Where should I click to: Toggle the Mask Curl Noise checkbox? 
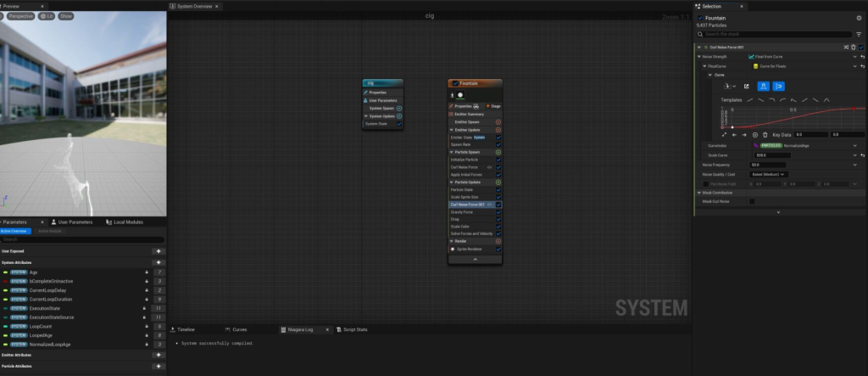(752, 201)
